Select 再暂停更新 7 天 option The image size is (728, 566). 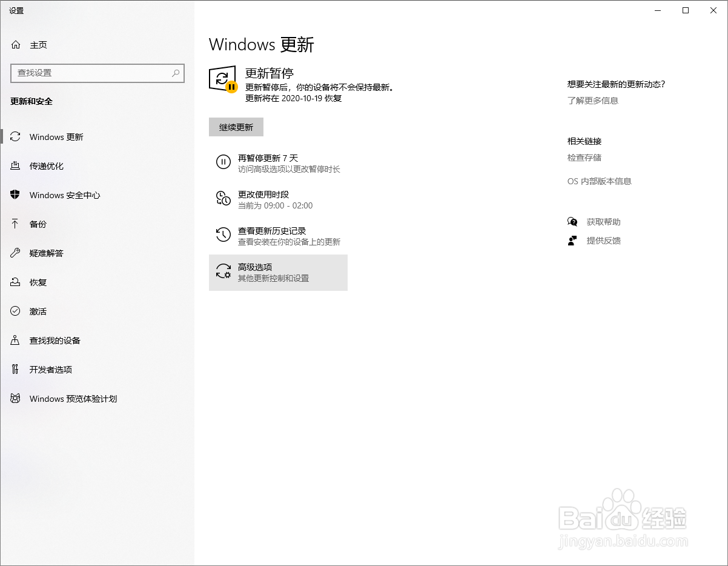tap(278, 164)
